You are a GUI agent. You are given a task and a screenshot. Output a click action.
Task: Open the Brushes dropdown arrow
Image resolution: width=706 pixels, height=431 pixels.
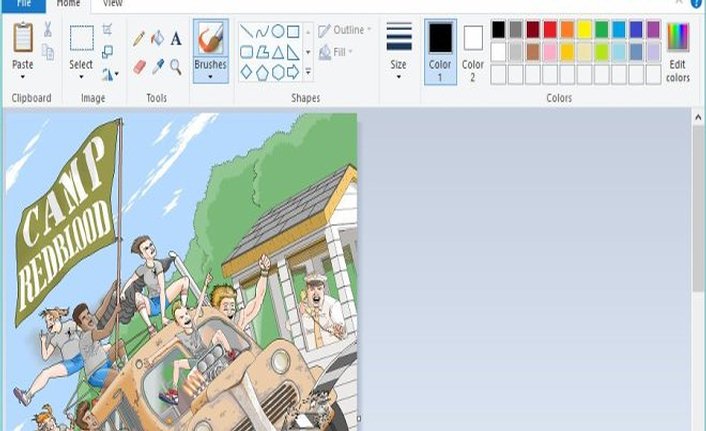210,77
